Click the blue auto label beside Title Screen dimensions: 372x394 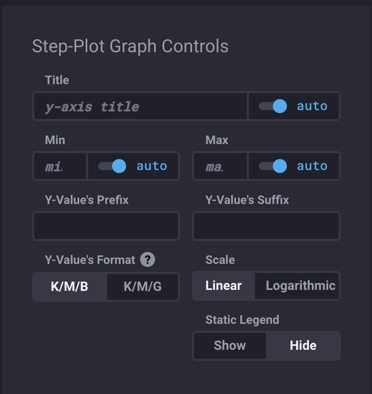(x=312, y=106)
